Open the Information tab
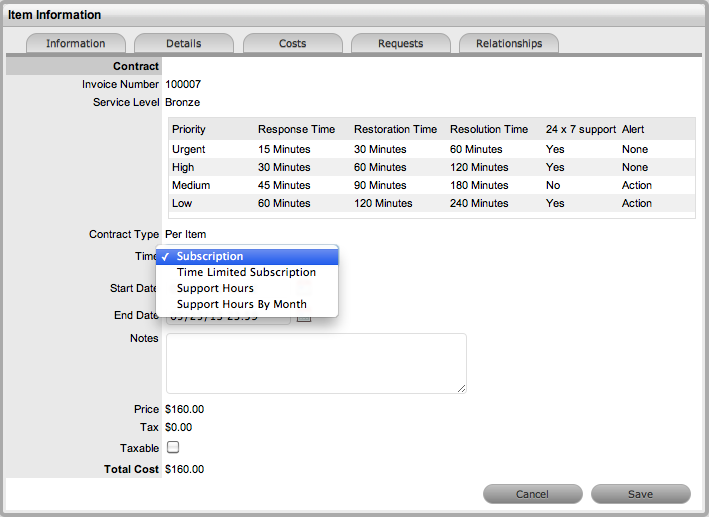 point(76,43)
